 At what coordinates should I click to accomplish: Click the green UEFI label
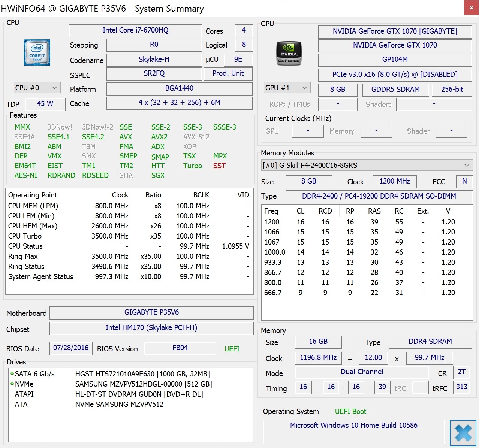coord(232,349)
